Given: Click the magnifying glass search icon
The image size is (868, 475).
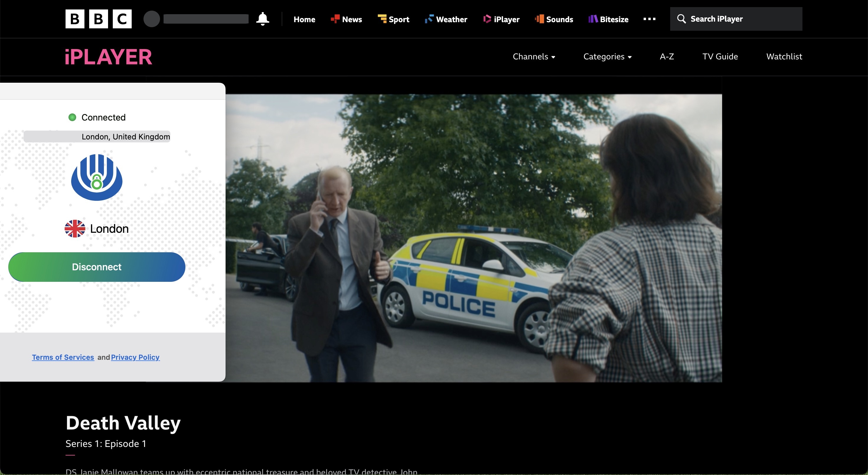Looking at the screenshot, I should click(681, 19).
